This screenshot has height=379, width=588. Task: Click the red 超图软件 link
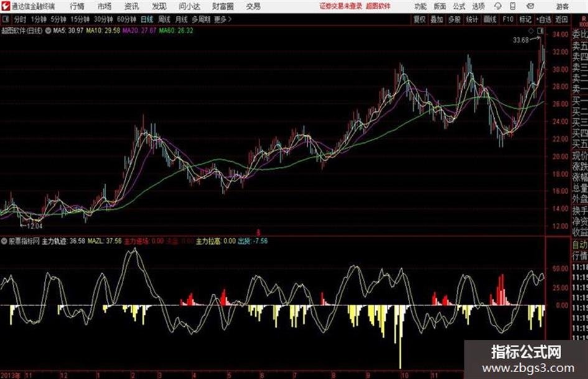click(378, 6)
